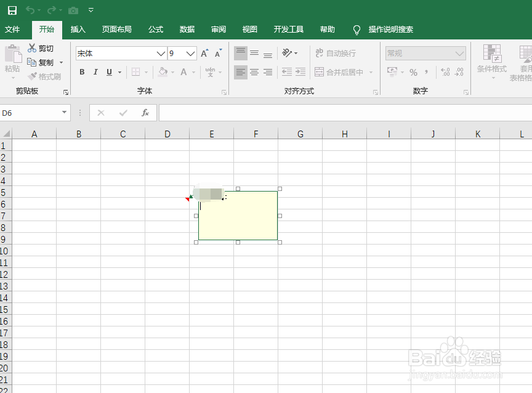This screenshot has height=393, width=532.
Task: Select align left icon
Action: coord(241,72)
